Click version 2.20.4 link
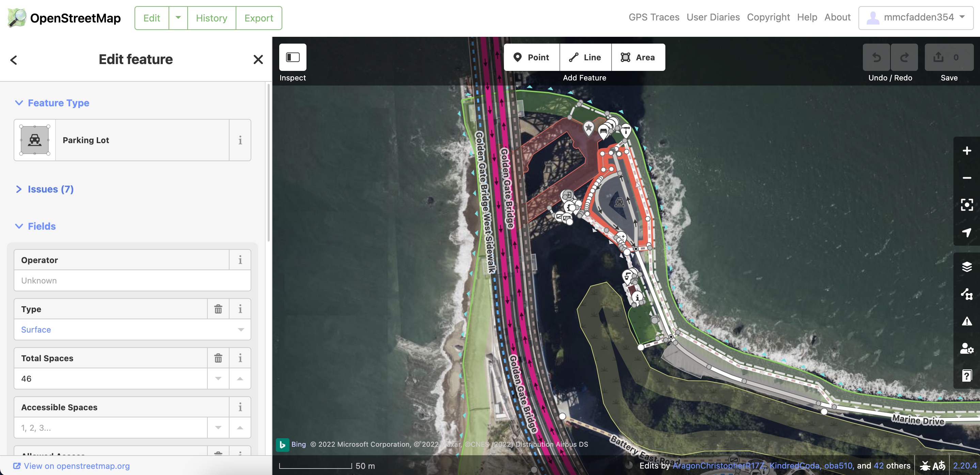 964,465
